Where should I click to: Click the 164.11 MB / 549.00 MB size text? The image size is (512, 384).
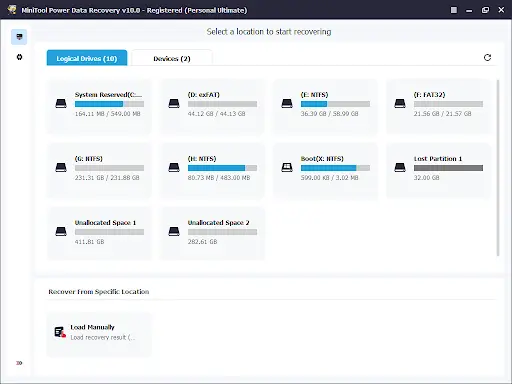pyautogui.click(x=108, y=114)
